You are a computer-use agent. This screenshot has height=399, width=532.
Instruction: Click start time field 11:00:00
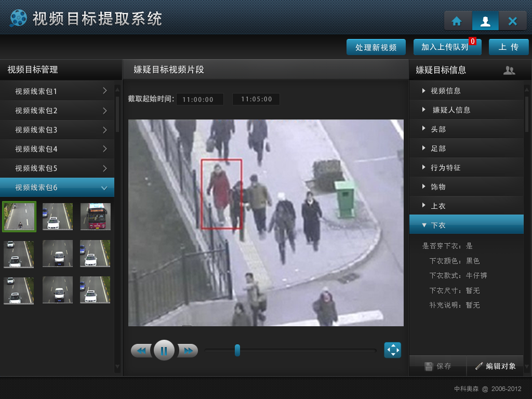(200, 99)
